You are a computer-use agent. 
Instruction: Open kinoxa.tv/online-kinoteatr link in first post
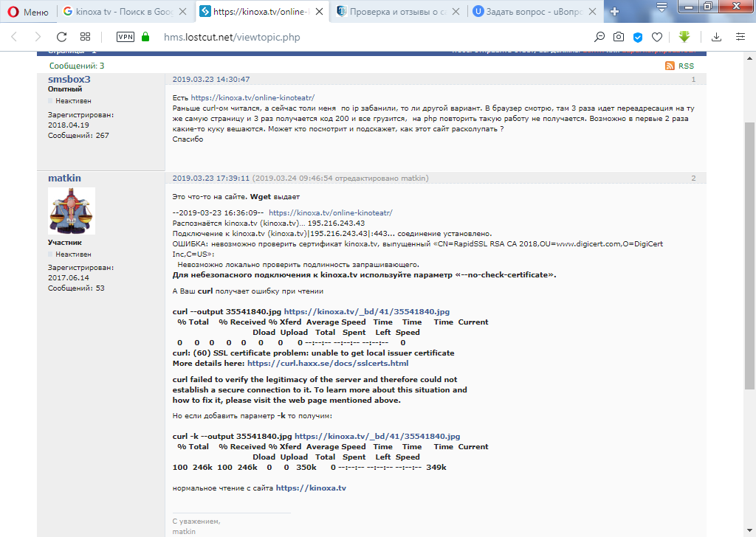click(252, 98)
